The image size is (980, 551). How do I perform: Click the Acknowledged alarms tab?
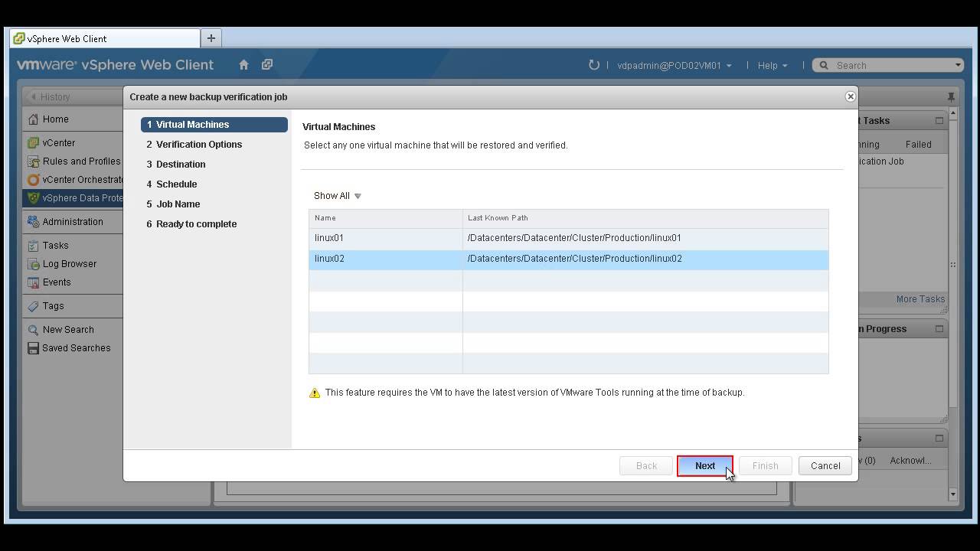[910, 460]
